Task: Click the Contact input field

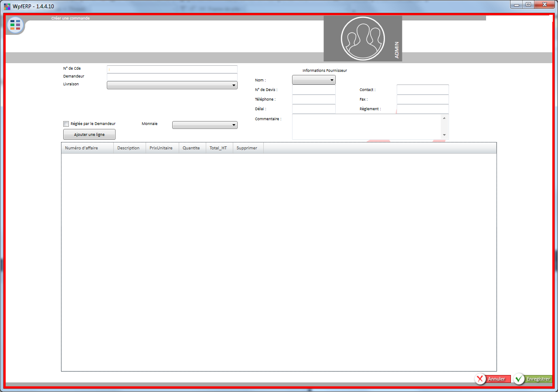Action: point(423,90)
